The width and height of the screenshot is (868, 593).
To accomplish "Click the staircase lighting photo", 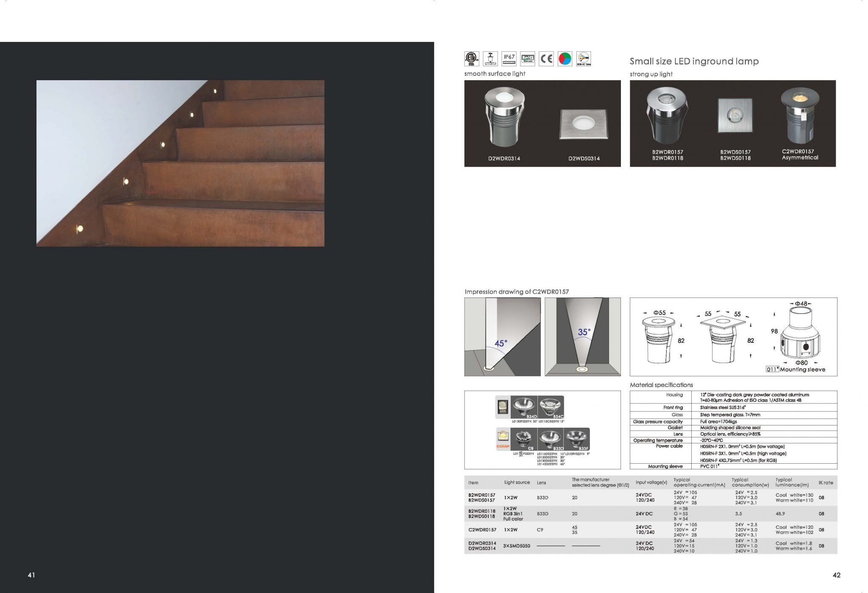I will click(180, 163).
